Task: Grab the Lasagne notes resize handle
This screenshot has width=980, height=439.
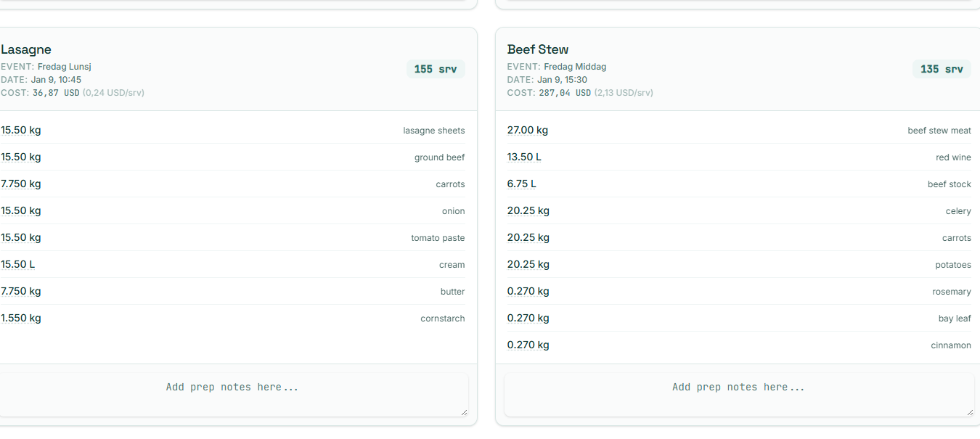Action: point(464,412)
